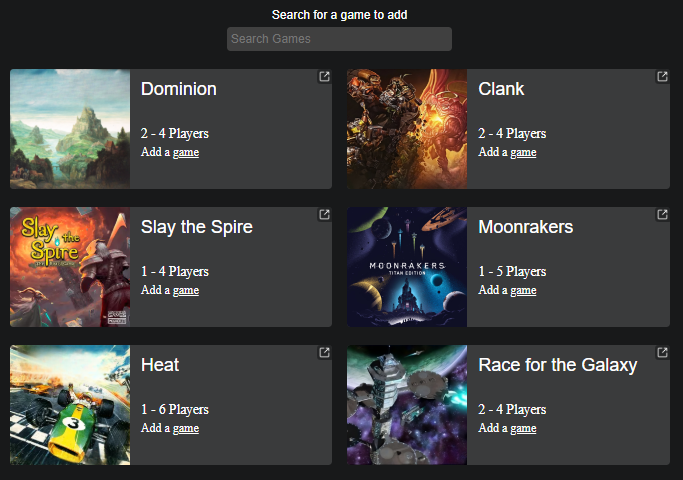Open Clank external link icon
Screen dimensions: 683x480
tap(662, 77)
